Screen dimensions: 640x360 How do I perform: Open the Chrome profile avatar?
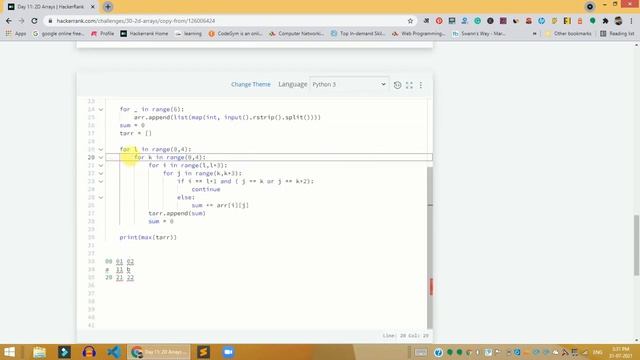click(618, 21)
